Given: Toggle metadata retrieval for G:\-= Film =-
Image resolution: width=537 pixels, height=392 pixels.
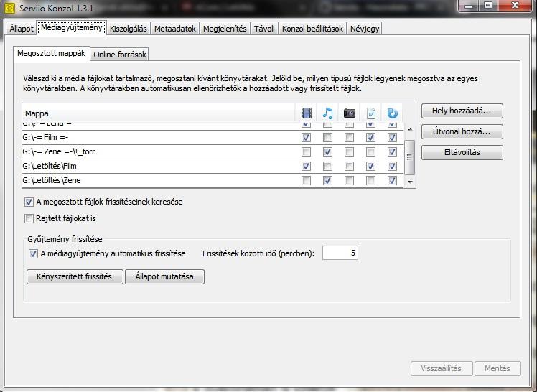Looking at the screenshot, I should (370, 138).
